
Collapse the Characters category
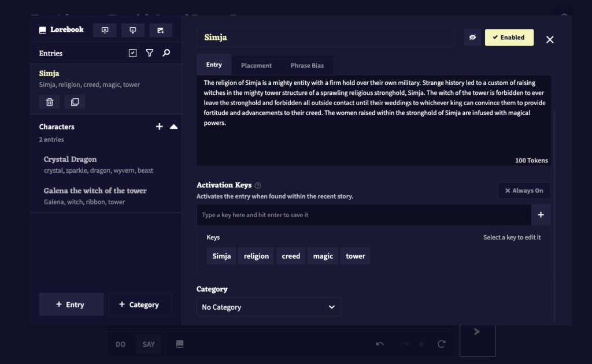click(x=173, y=127)
